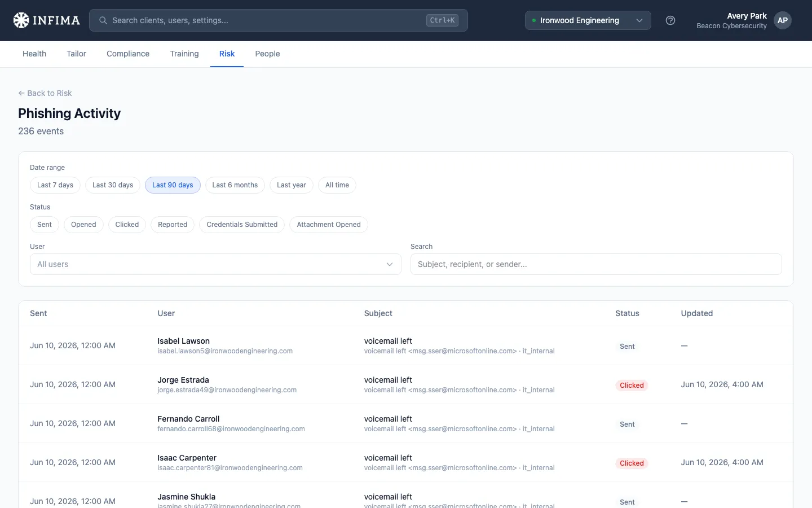Click user name Fernando Carroll

coord(188,419)
